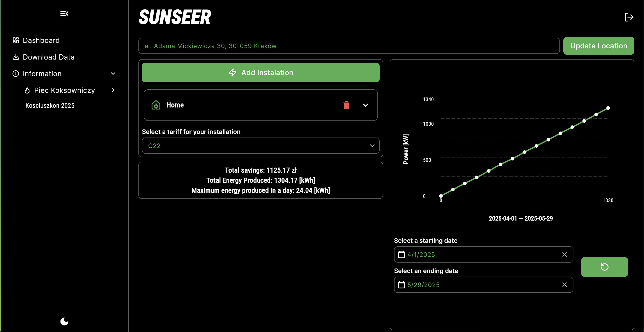
Task: Toggle dark mode with the moon icon
Action: 64,321
